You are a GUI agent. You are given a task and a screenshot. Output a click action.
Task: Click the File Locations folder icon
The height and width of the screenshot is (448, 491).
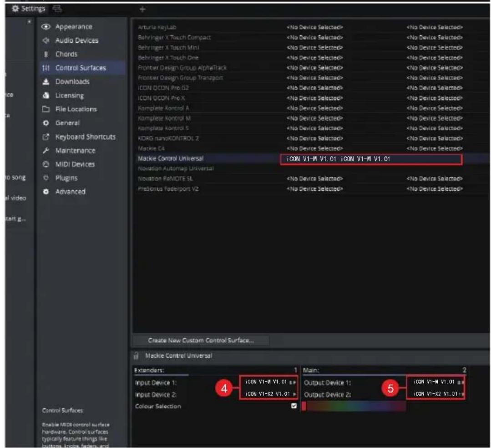[46, 109]
